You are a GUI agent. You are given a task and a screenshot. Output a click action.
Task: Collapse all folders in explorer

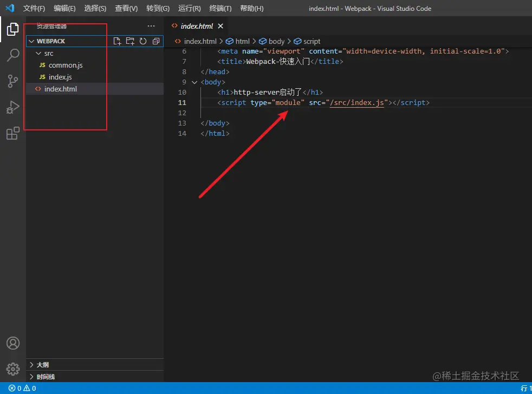click(x=155, y=41)
